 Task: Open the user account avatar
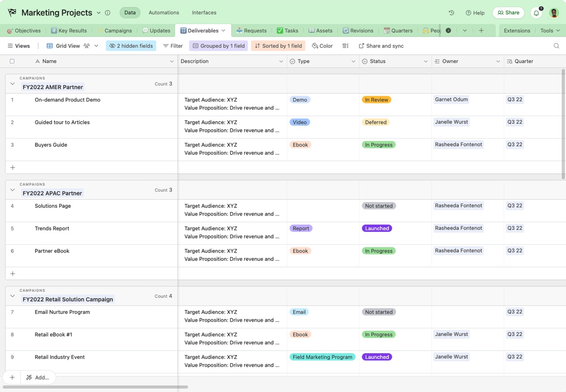(554, 13)
